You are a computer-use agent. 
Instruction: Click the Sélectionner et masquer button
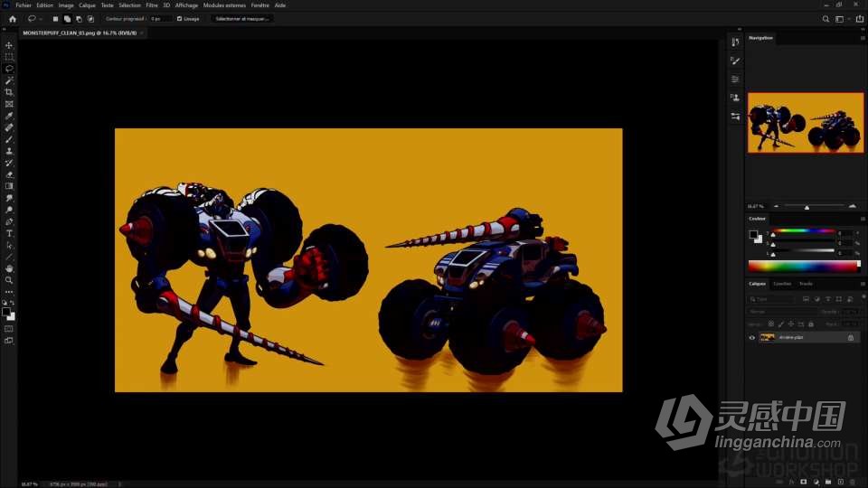(242, 19)
